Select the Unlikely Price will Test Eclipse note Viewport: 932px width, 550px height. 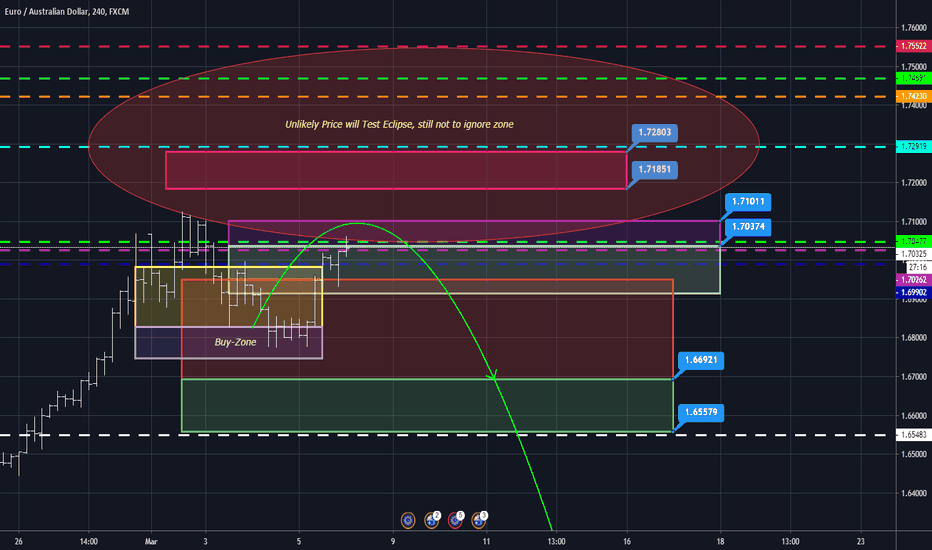pyautogui.click(x=399, y=124)
